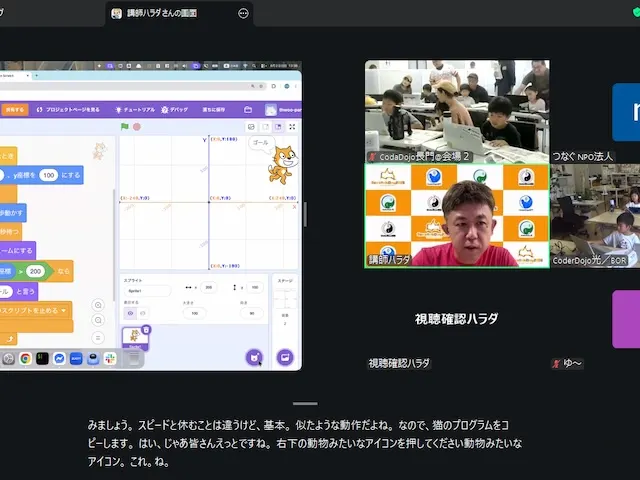640x480 pixels.
Task: Edit the sprite direction field
Action: [x=252, y=313]
